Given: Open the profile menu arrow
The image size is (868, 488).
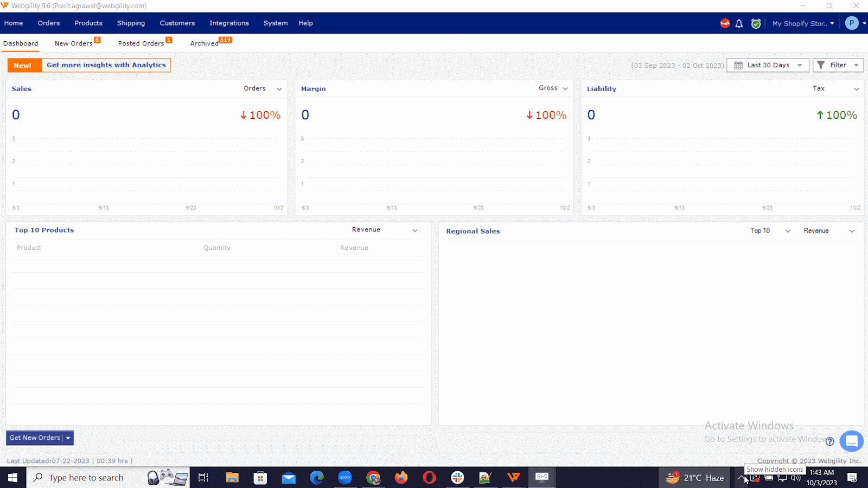Looking at the screenshot, I should [864, 23].
